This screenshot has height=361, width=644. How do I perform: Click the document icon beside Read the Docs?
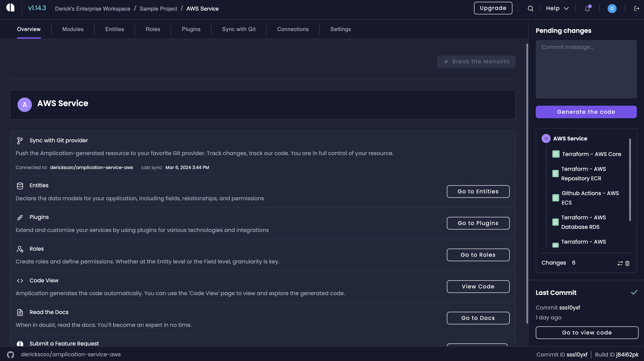coord(20,312)
